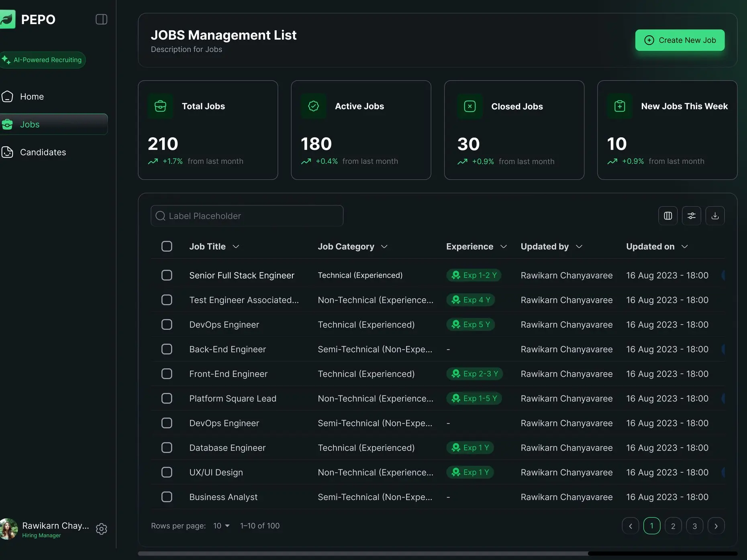Screen dimensions: 747x560
Task: Go to the Candidates menu item
Action: [43, 153]
